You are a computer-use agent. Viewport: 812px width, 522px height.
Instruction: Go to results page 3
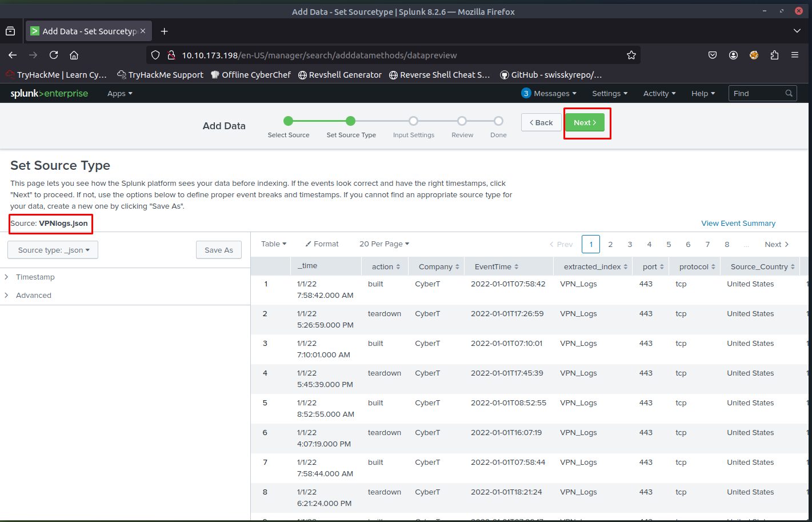(630, 244)
